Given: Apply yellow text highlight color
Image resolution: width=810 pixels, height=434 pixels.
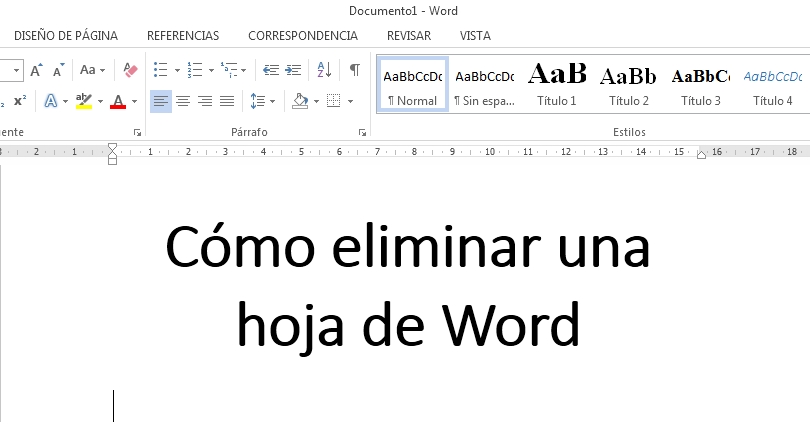Looking at the screenshot, I should (84, 101).
